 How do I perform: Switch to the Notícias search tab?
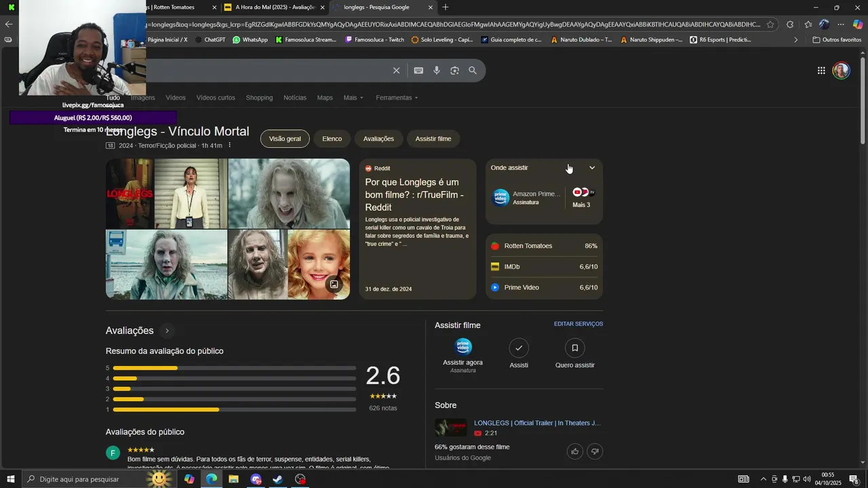[295, 98]
